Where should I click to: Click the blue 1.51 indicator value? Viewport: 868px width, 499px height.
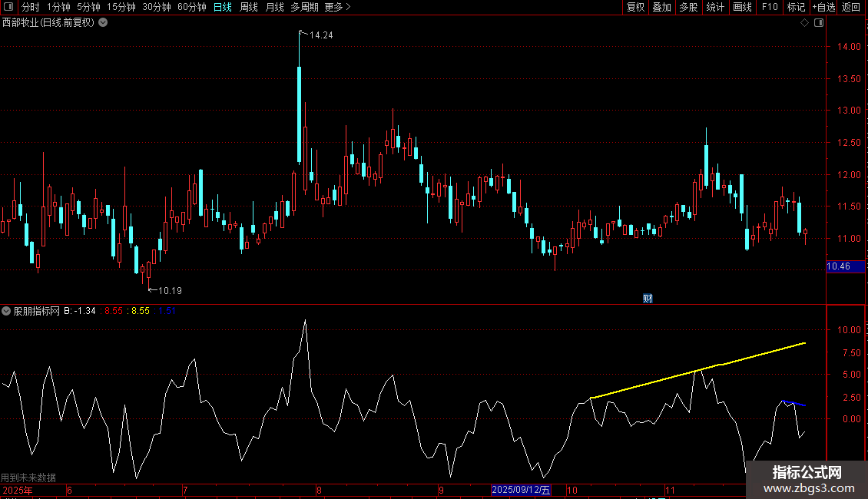[x=167, y=311]
